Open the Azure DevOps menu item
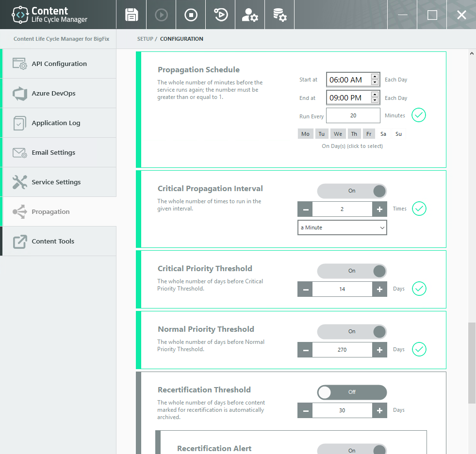The width and height of the screenshot is (476, 454). [59, 93]
